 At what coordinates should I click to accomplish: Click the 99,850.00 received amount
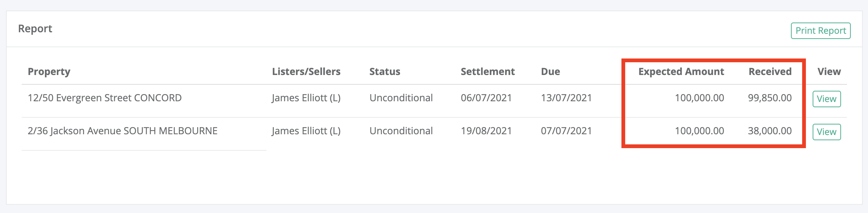click(x=770, y=98)
